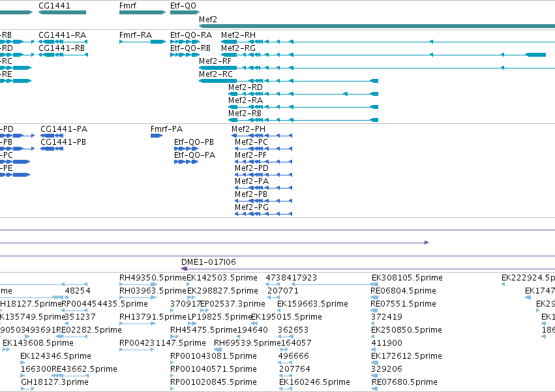
Task: Select the Fmrf-RA transcript glyph
Action: (142, 42)
